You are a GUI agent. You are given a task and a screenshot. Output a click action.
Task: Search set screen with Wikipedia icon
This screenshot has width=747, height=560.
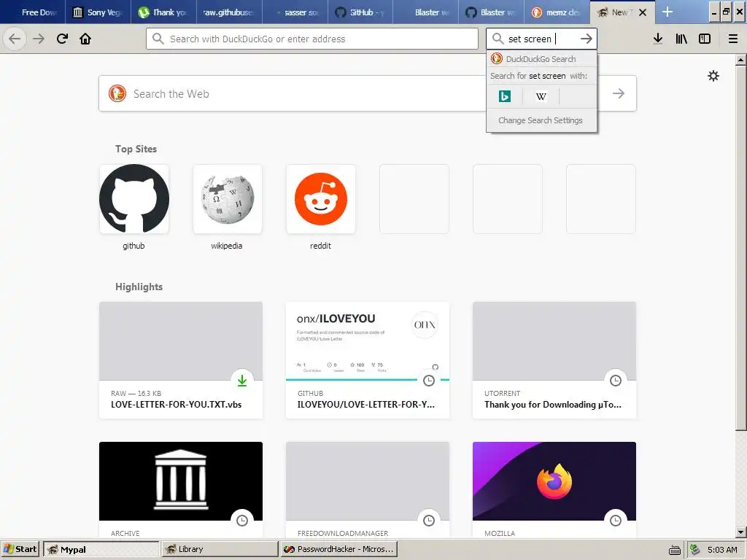pyautogui.click(x=541, y=97)
